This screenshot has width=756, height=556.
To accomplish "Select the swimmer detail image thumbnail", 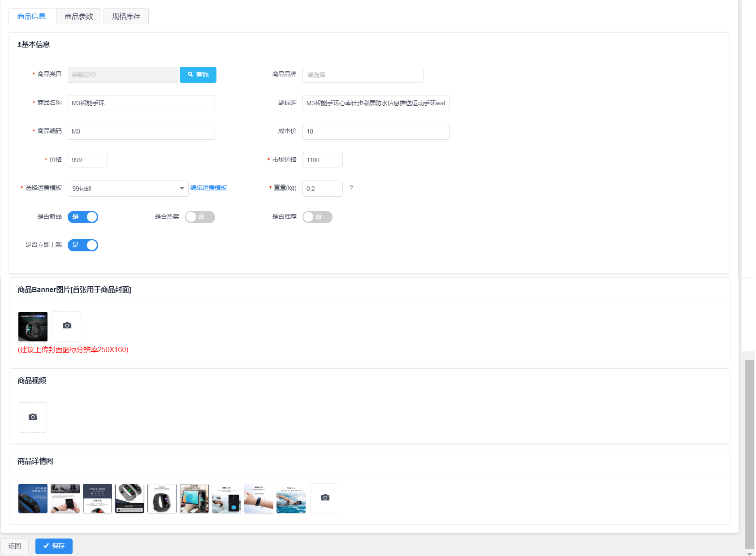I will pyautogui.click(x=291, y=498).
